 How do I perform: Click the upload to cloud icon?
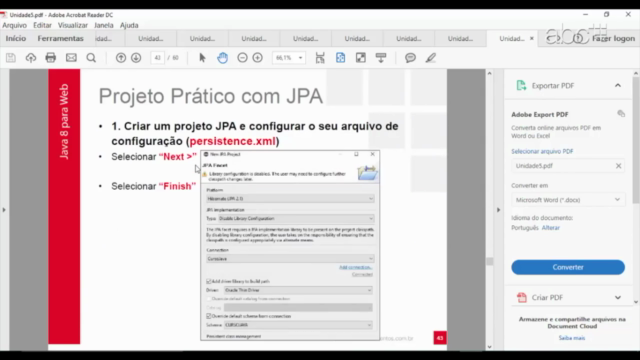pos(31,58)
